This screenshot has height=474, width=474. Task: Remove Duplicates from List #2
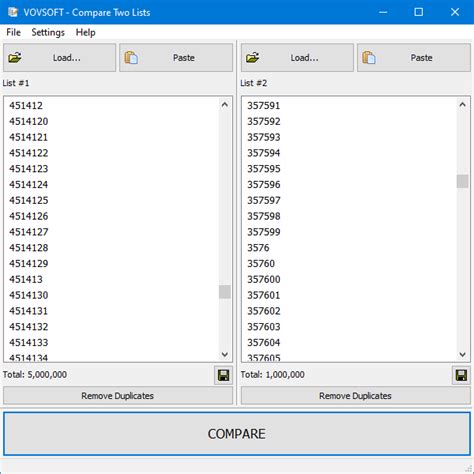(x=356, y=396)
